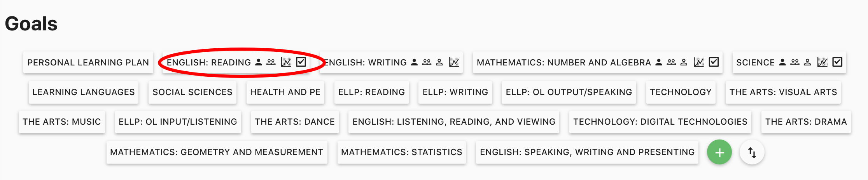Image resolution: width=868 pixels, height=180 pixels.
Task: Click the checkbox icon on Science goal
Action: (837, 62)
